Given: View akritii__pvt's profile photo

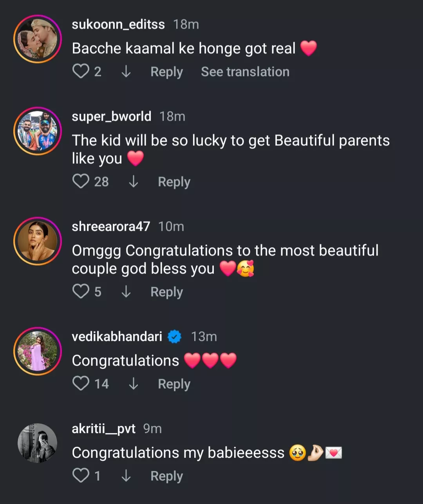Looking at the screenshot, I should (x=38, y=443).
